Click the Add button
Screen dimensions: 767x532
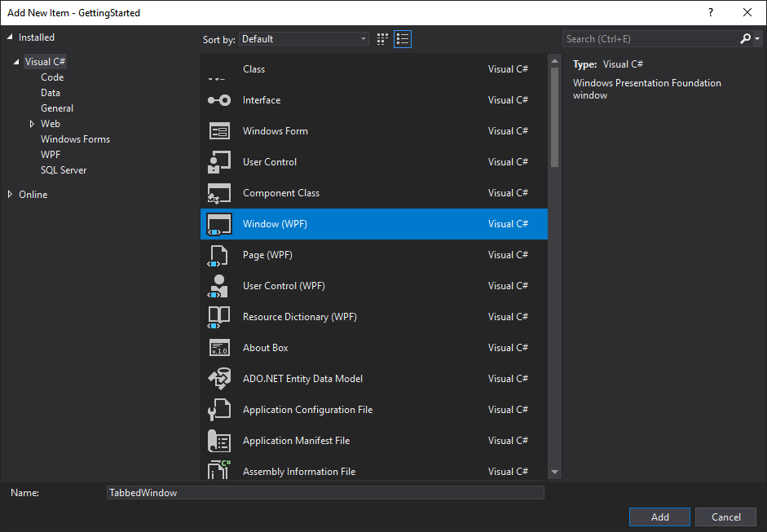point(659,517)
